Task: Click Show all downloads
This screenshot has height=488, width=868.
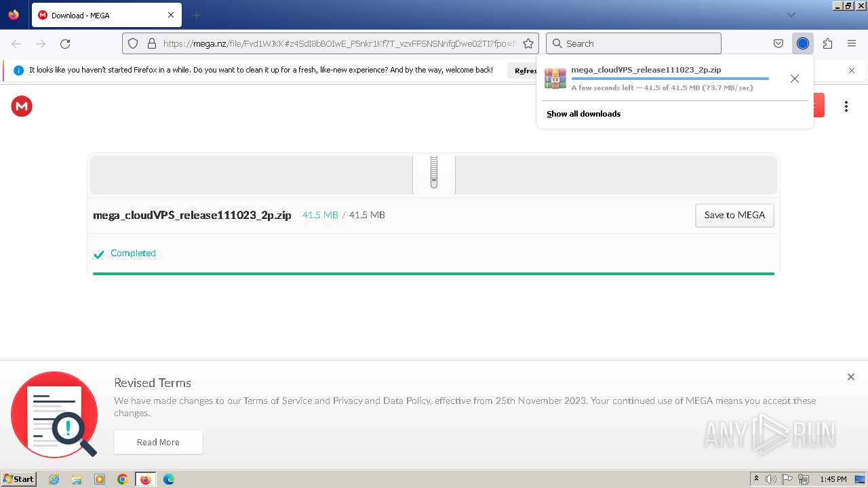Action: (x=584, y=114)
